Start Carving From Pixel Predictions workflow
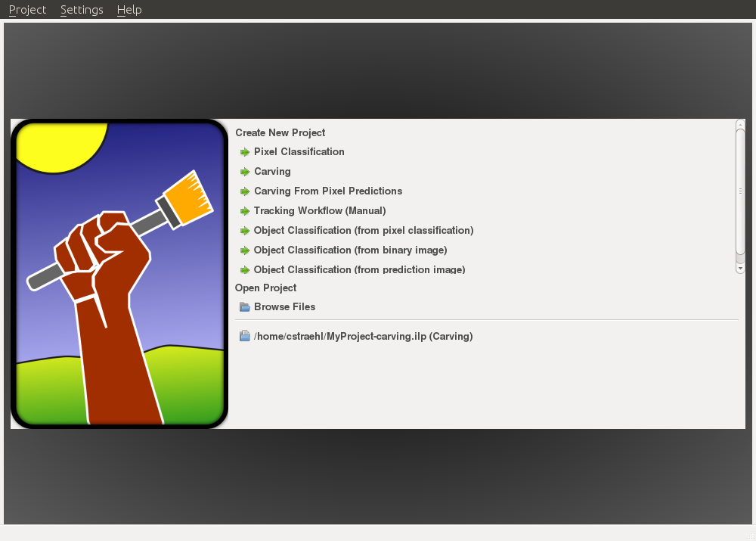 coord(328,191)
